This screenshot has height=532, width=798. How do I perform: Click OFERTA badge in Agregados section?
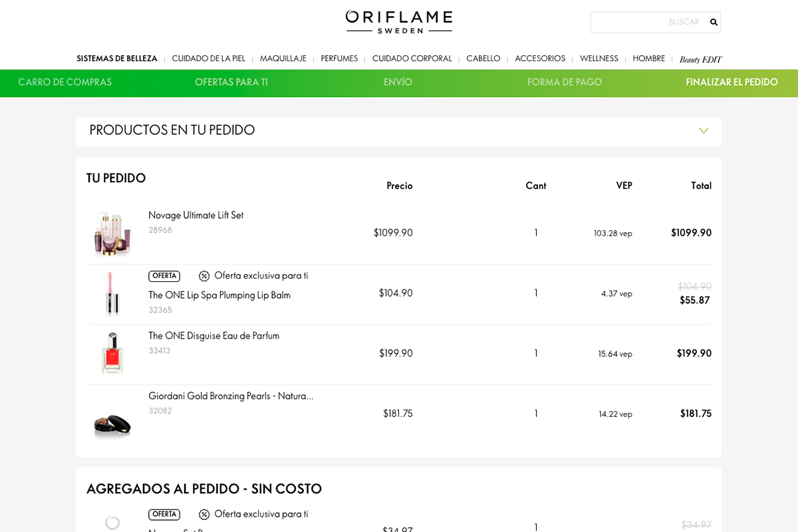point(164,515)
